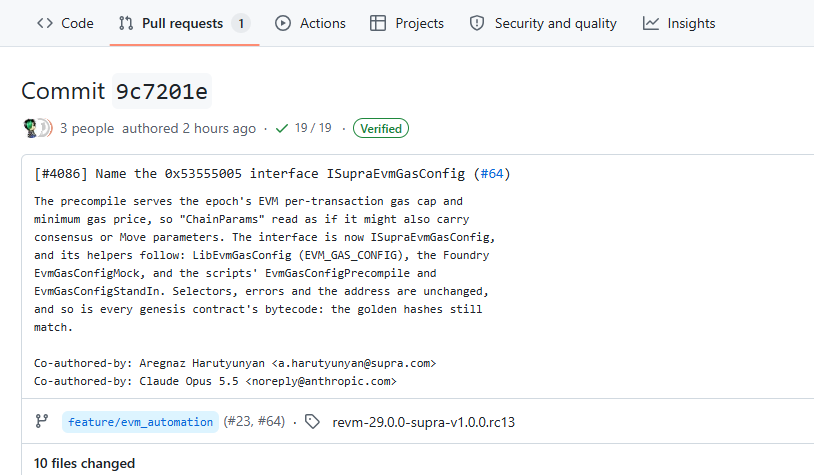Click the git branch icon
The width and height of the screenshot is (814, 475).
click(x=42, y=421)
